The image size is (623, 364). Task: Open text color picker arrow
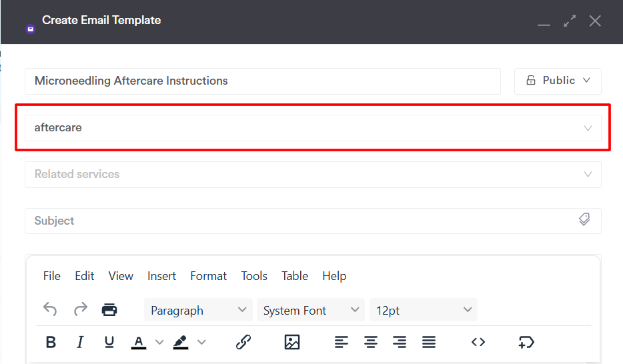click(x=159, y=342)
